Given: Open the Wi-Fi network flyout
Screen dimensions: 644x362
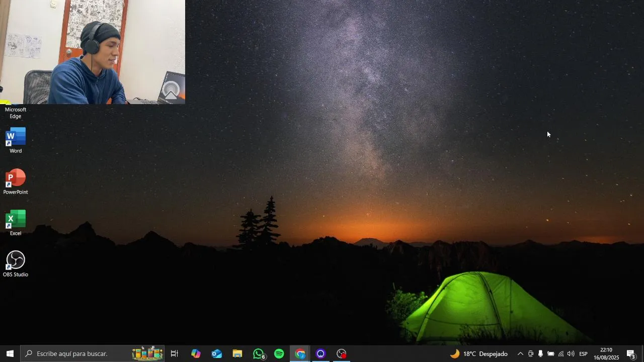Looking at the screenshot, I should coord(560,354).
